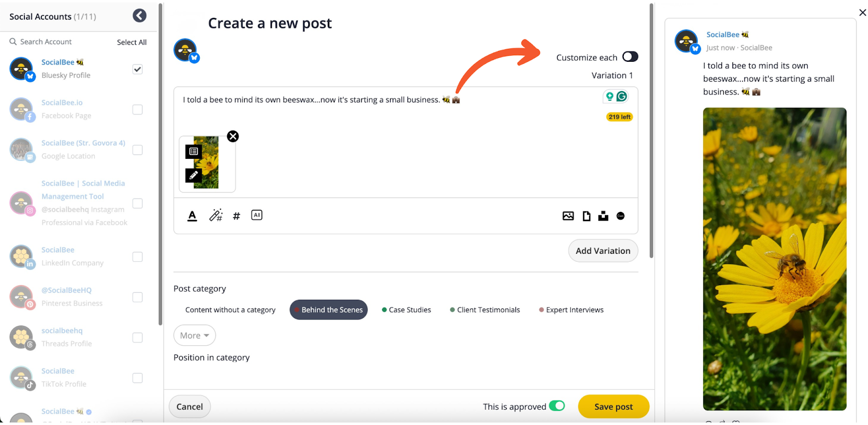Viewport: 868px width, 425px height.
Task: Remove the attached bee image
Action: point(233,137)
